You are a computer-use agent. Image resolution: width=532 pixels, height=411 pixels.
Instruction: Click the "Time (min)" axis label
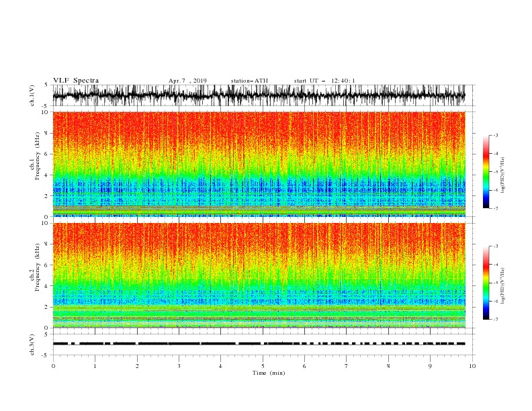point(269,373)
